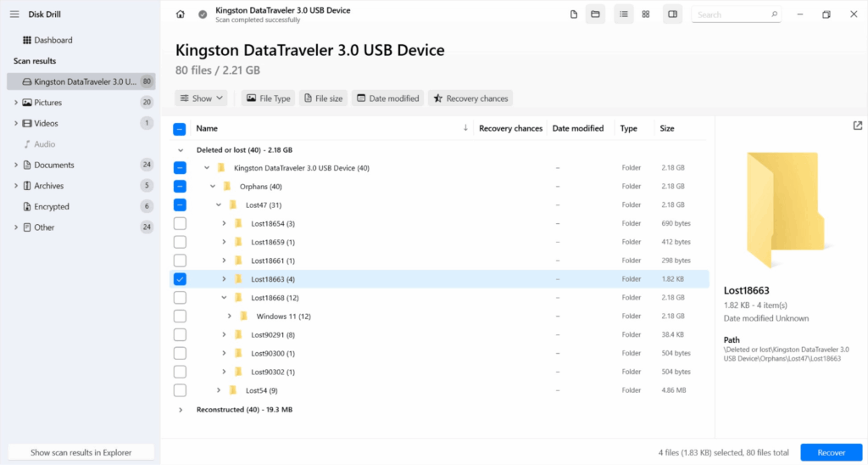Sort by Date modified column header

578,128
